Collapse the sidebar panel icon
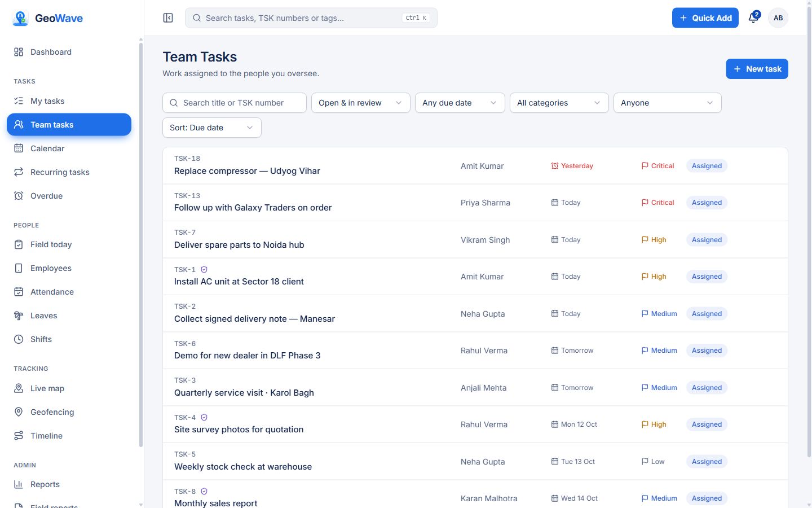The image size is (812, 508). [x=168, y=18]
